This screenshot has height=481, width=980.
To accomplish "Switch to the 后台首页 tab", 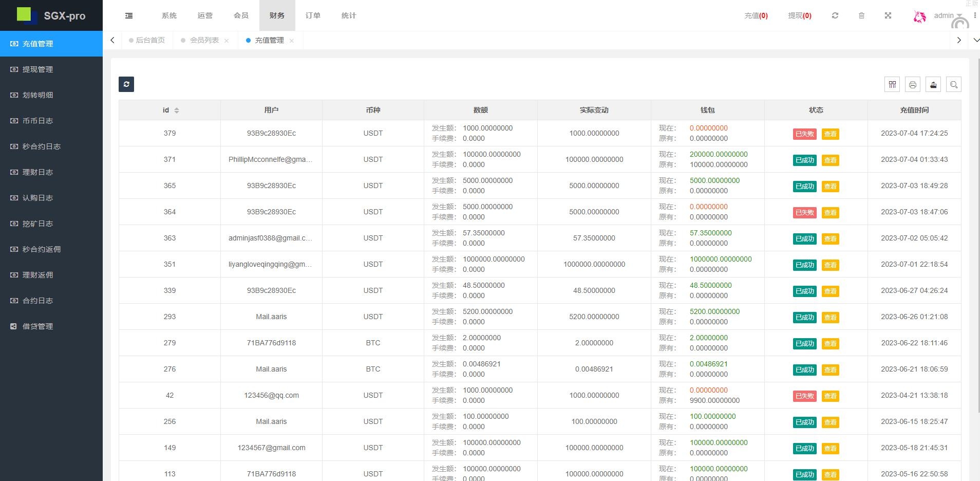I will coord(150,40).
